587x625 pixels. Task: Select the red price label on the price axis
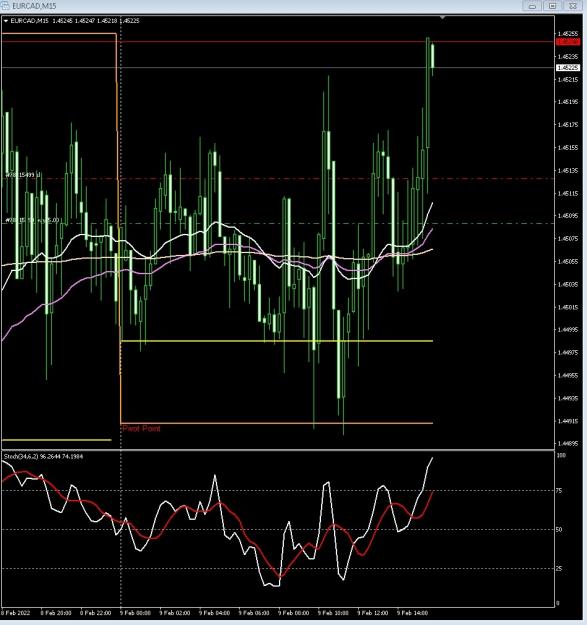click(567, 42)
